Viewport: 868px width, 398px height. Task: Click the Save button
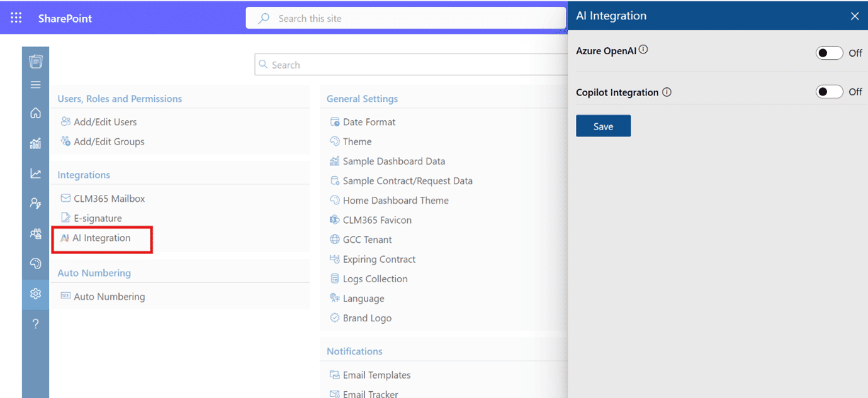point(603,126)
